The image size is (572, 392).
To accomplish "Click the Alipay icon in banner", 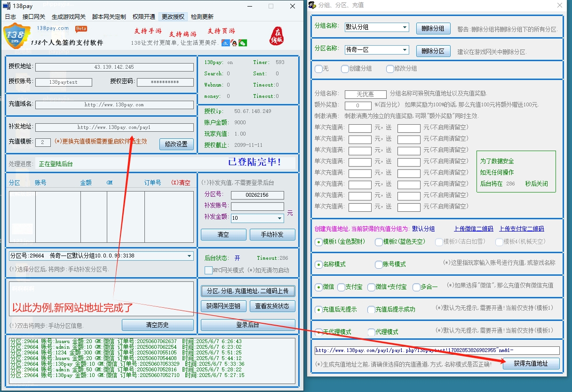I will click(225, 43).
